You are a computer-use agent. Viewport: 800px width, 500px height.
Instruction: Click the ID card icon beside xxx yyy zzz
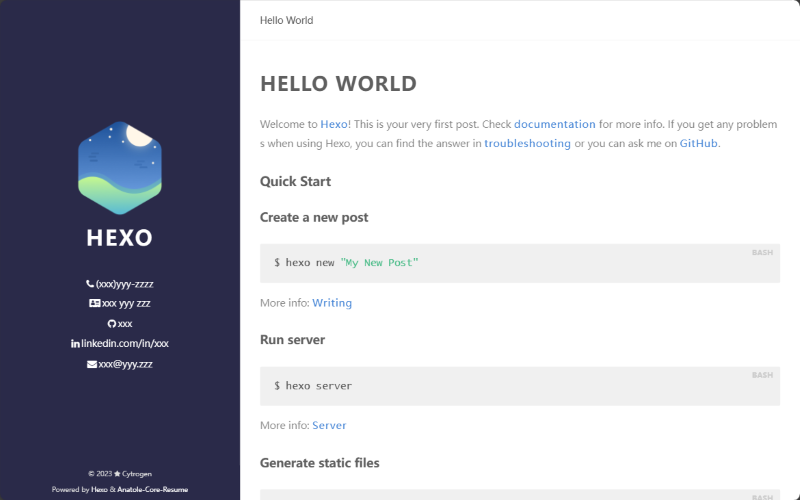point(94,303)
